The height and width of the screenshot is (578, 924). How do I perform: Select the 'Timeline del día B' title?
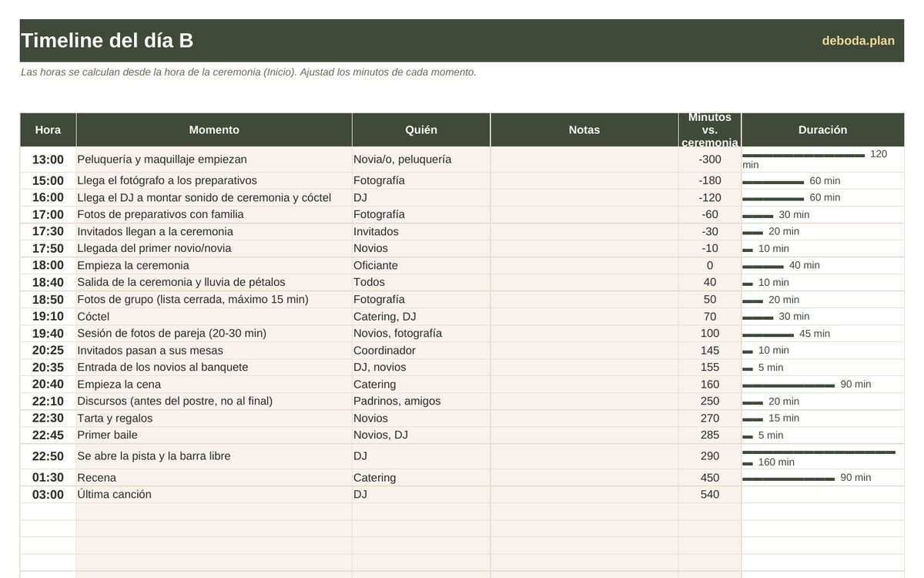pyautogui.click(x=107, y=41)
